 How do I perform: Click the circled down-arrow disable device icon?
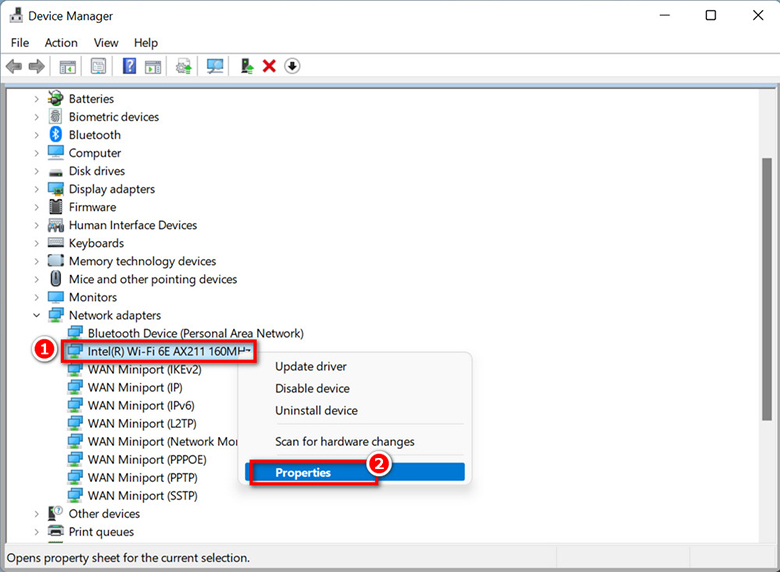tap(292, 66)
